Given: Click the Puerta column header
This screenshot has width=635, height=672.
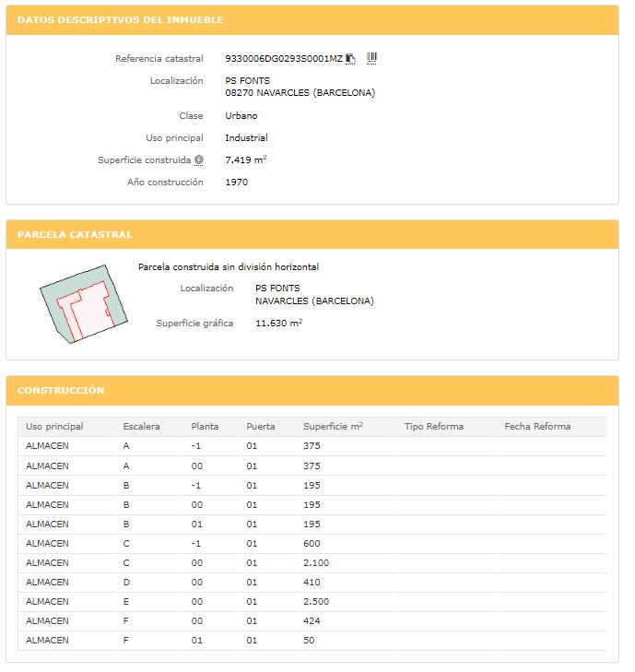Looking at the screenshot, I should click(261, 427).
